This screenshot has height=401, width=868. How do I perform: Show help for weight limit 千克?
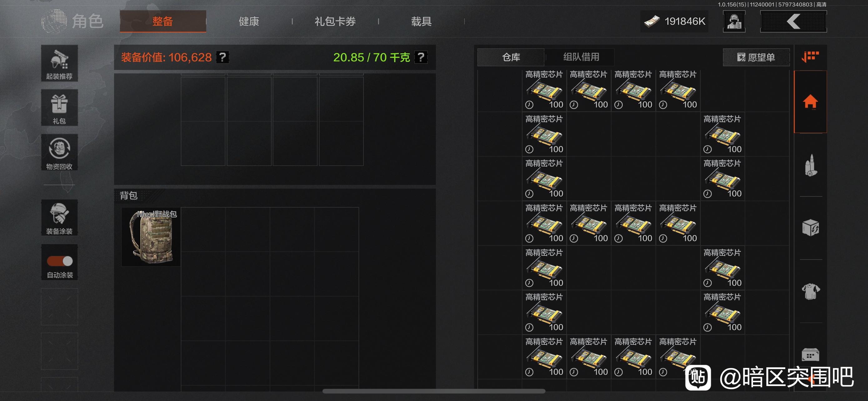pos(421,57)
